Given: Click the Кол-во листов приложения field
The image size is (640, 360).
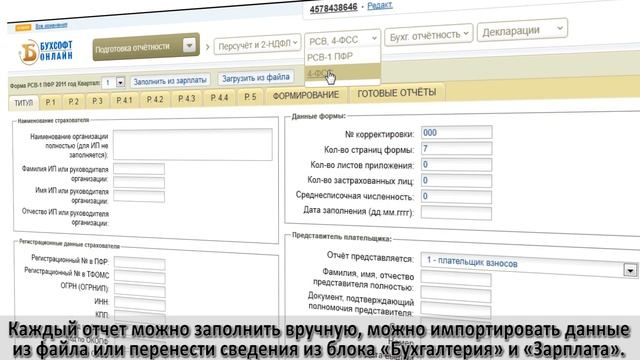Looking at the screenshot, I should pyautogui.click(x=456, y=164).
